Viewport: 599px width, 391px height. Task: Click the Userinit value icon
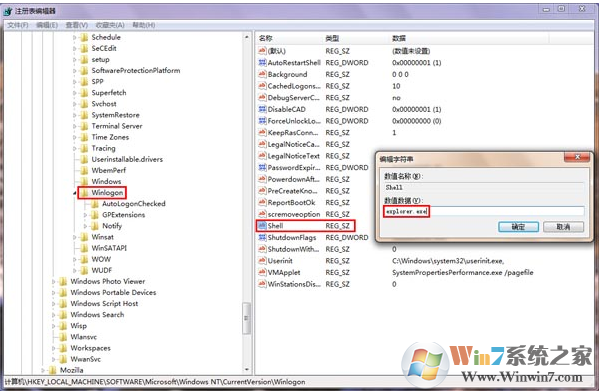click(262, 260)
